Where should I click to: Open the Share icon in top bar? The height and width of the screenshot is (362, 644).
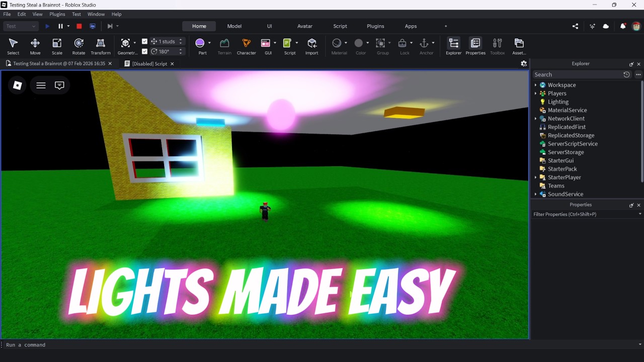[x=575, y=26]
